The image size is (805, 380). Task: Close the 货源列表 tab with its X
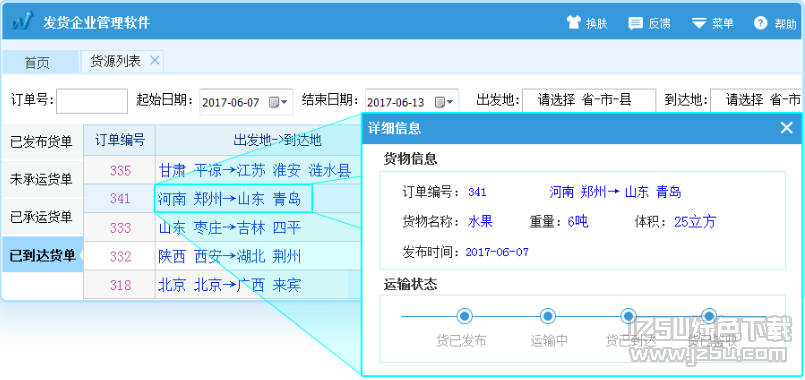155,61
